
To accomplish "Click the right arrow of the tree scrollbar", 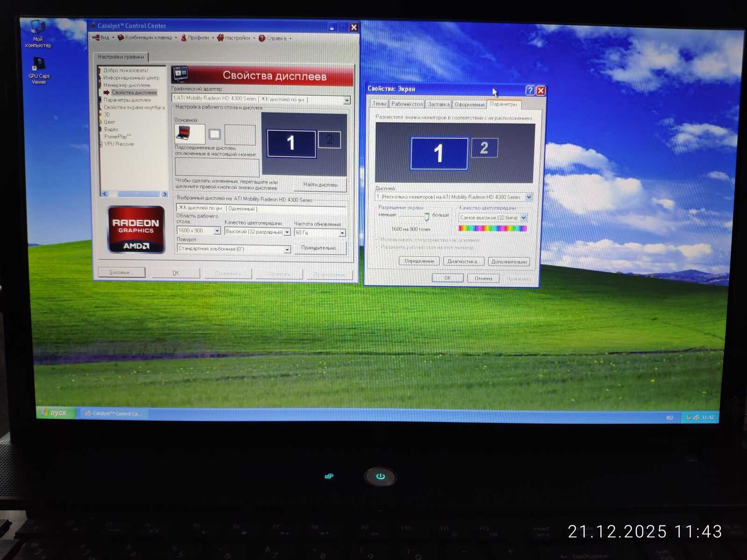I will (164, 194).
